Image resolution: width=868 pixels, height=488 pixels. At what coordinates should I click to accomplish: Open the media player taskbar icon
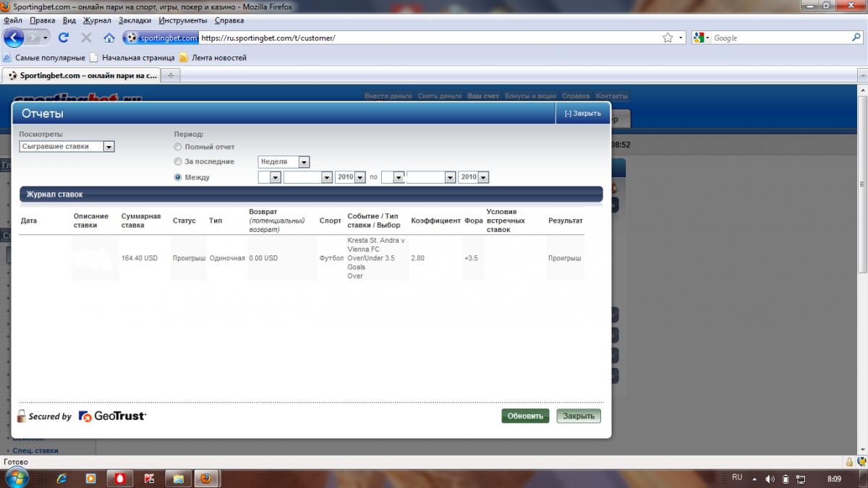click(90, 478)
